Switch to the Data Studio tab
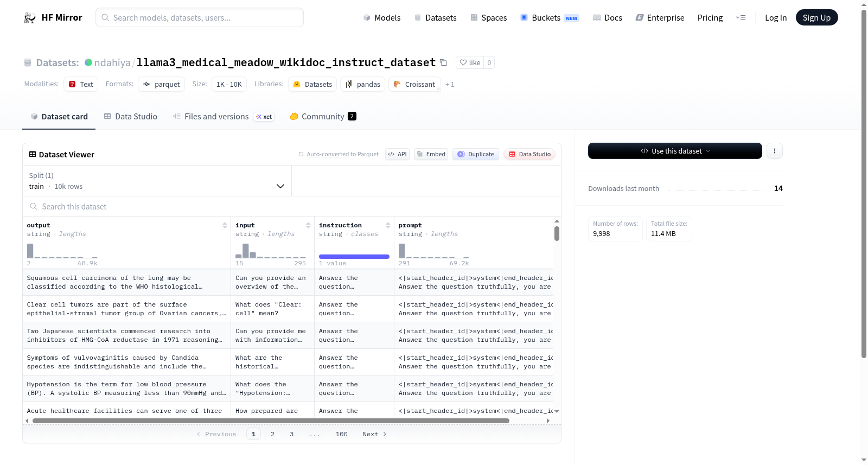 tap(130, 116)
